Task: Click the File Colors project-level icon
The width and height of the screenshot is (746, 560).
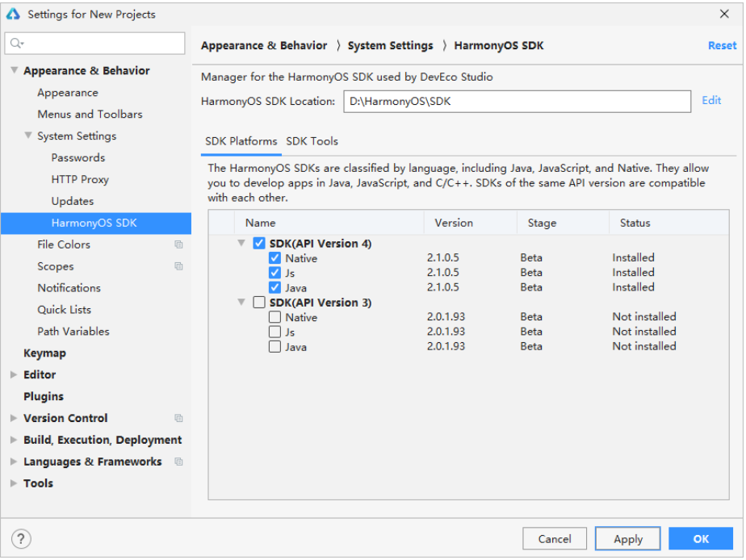Action: click(178, 244)
